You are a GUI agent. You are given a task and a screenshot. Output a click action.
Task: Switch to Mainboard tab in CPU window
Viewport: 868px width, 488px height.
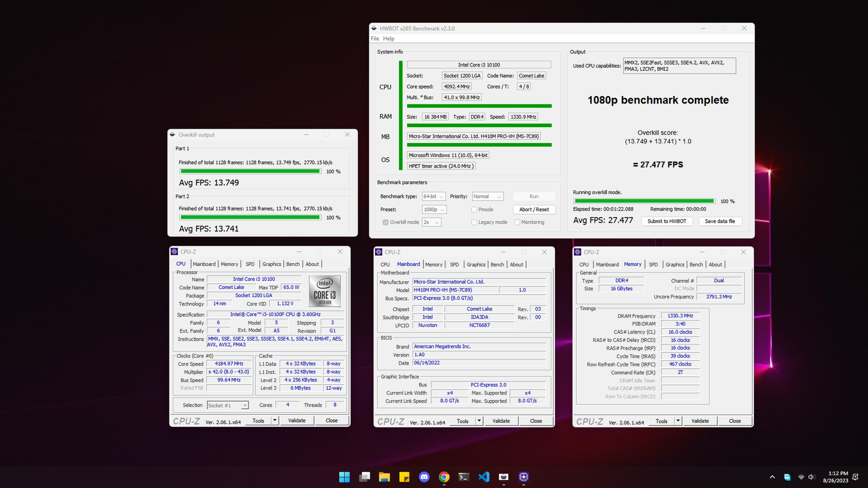[x=204, y=264]
